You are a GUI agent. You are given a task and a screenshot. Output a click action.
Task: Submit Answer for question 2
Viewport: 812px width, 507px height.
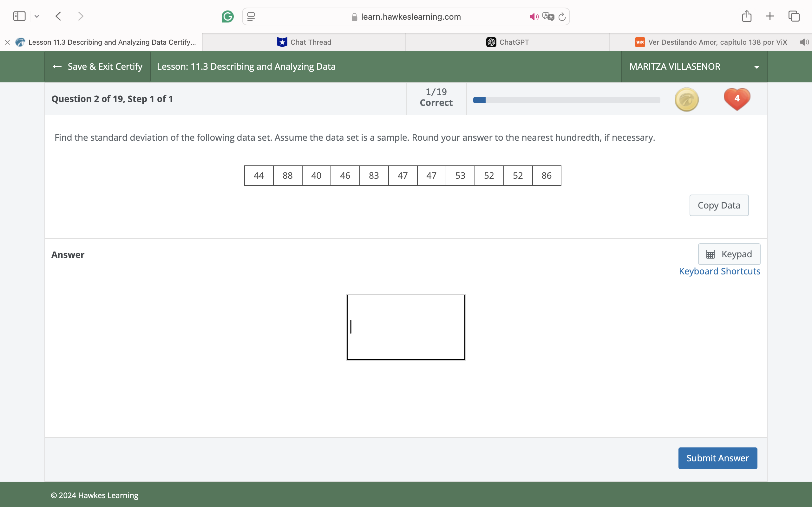[x=717, y=458]
